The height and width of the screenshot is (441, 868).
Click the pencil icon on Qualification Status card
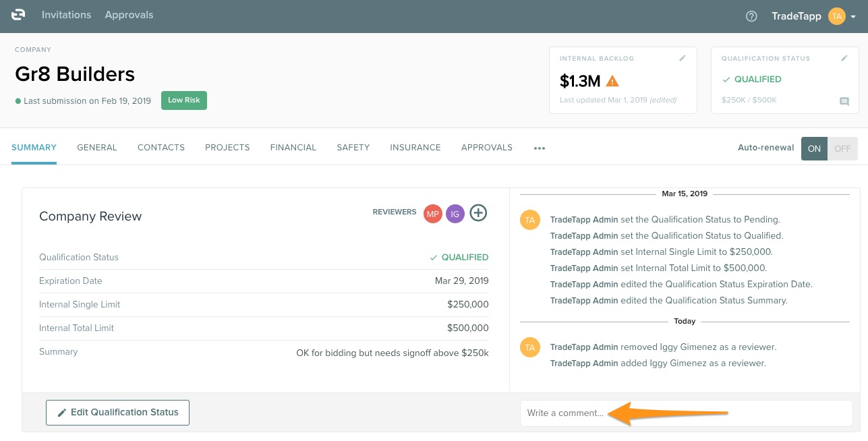click(844, 59)
